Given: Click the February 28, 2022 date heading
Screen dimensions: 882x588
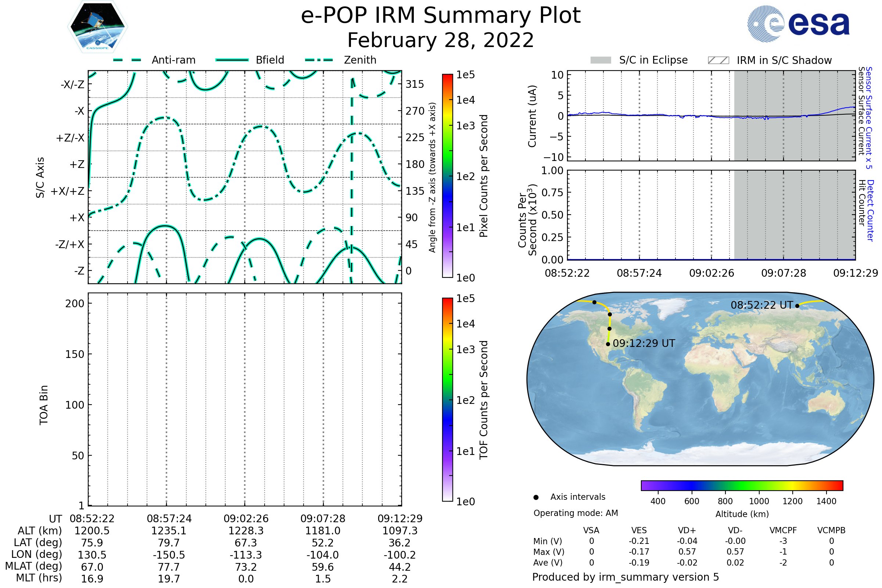Looking at the screenshot, I should point(441,40).
